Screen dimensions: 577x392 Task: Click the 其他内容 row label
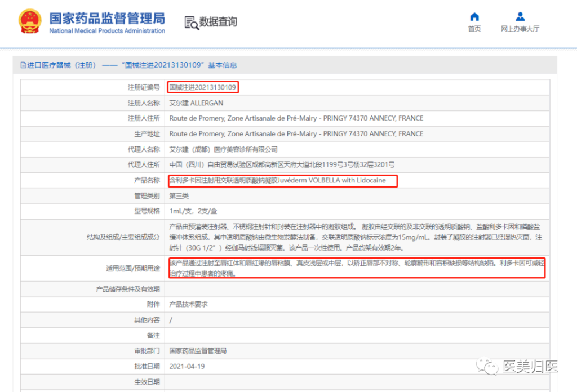147,320
